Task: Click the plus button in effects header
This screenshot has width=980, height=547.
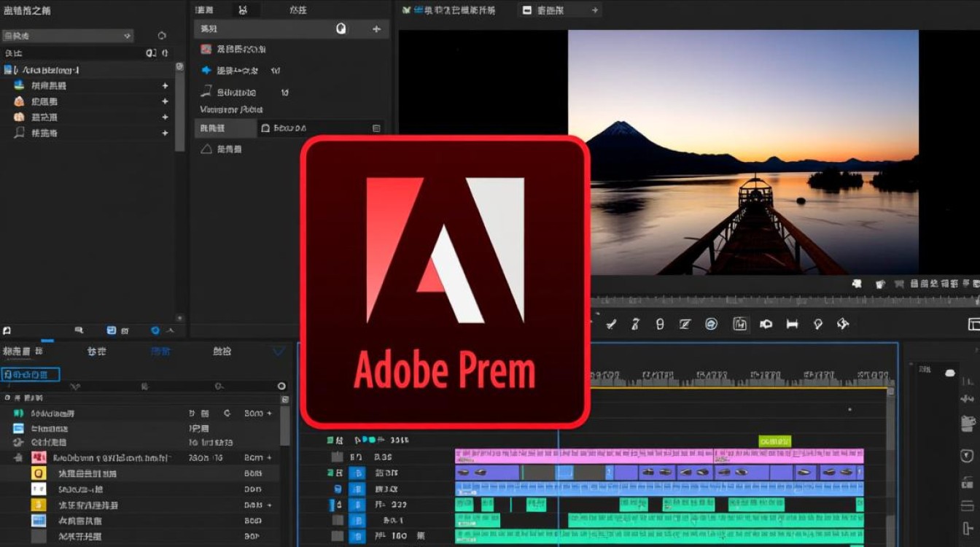Action: 376,29
